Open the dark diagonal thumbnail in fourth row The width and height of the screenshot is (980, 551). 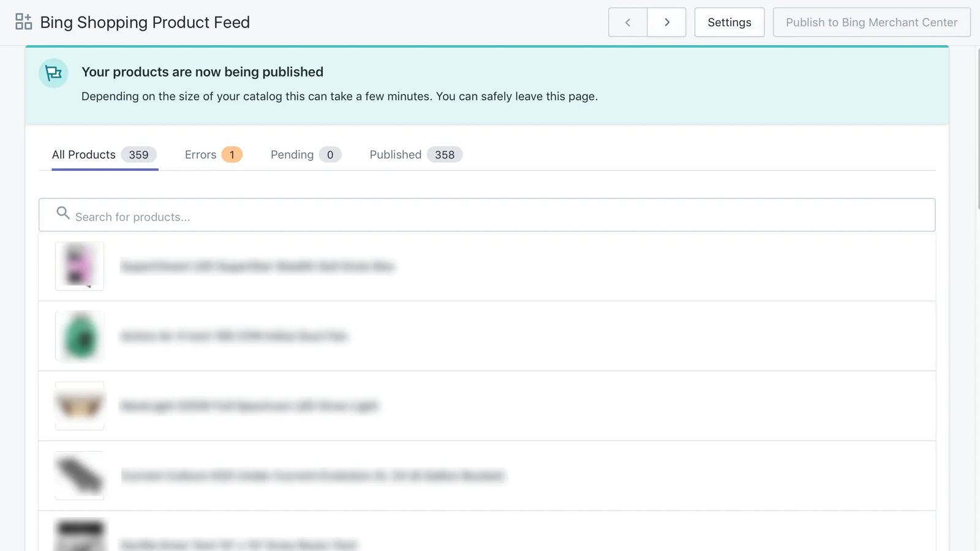[80, 476]
